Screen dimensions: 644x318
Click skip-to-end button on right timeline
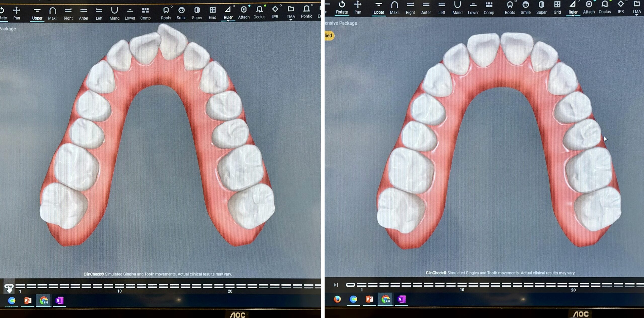[336, 285]
